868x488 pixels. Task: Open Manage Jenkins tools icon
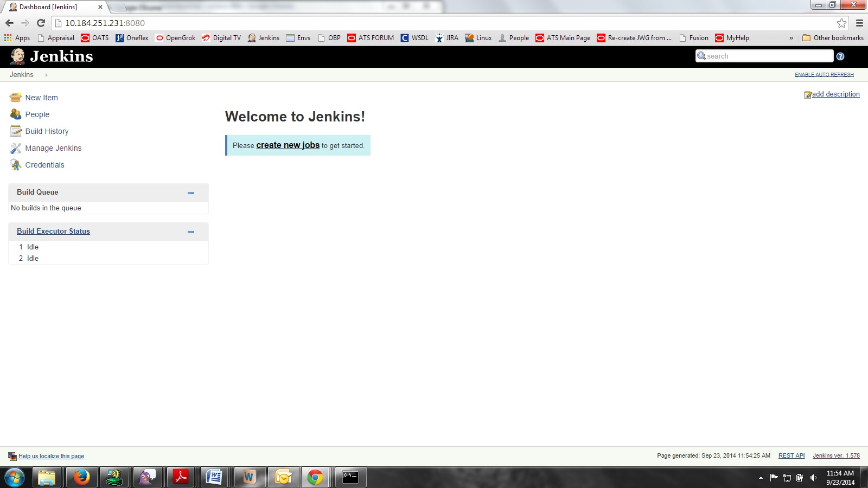click(x=16, y=148)
